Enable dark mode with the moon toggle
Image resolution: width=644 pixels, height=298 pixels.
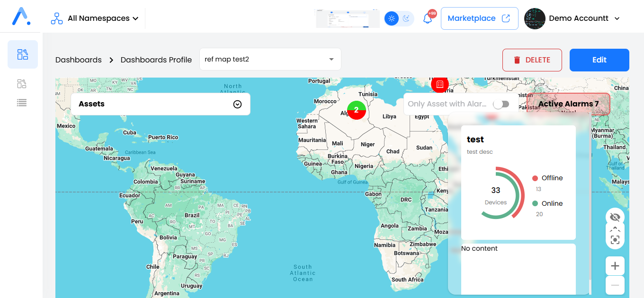tap(406, 18)
